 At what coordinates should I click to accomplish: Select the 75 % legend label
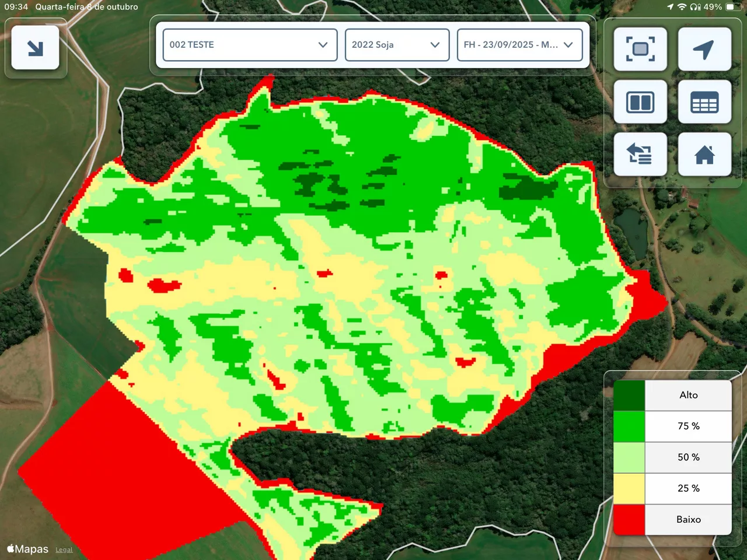[x=688, y=426]
